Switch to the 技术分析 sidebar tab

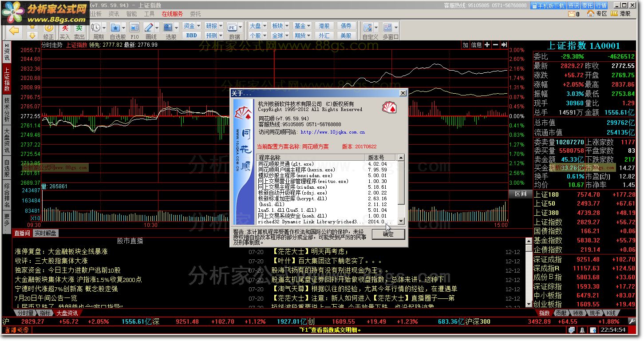(x=7, y=110)
